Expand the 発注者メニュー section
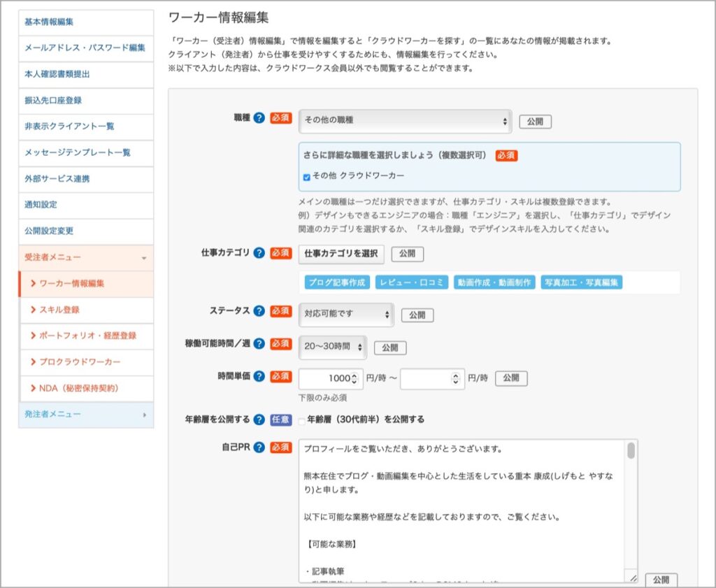This screenshot has width=716, height=588. click(x=86, y=415)
